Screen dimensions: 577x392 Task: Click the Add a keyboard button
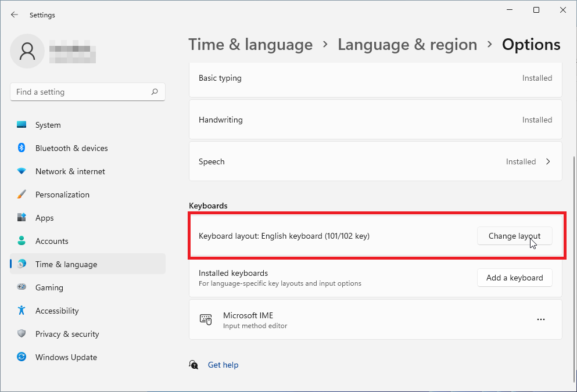(x=514, y=278)
